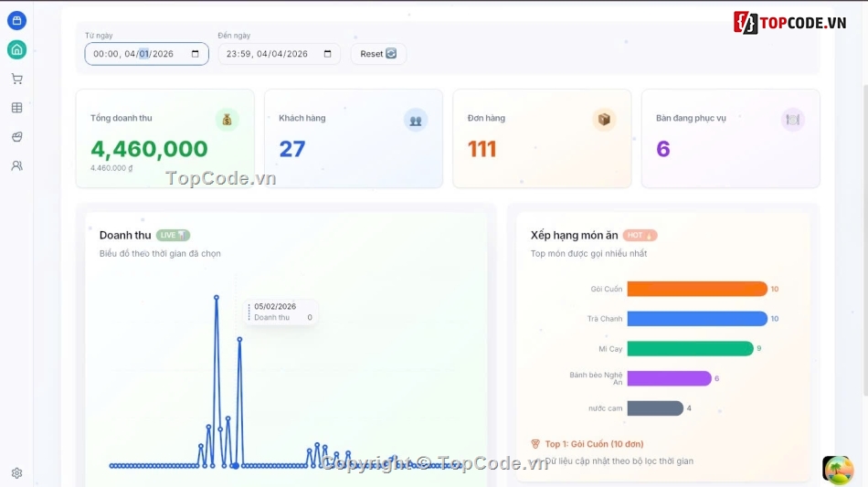Image resolution: width=868 pixels, height=487 pixels.
Task: Click the beach avatar icon
Action: tap(838, 470)
